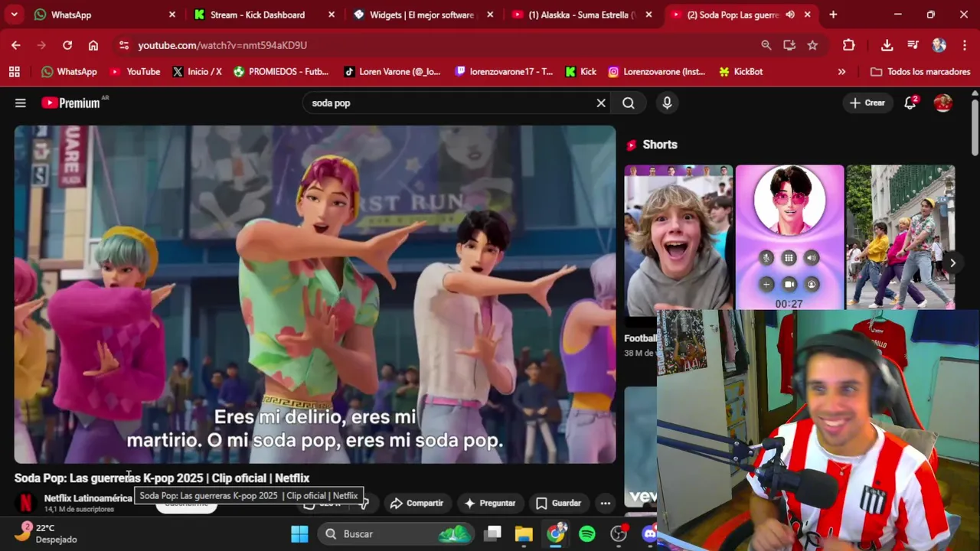980x551 pixels.
Task: Open the YouTube guide hamburger menu
Action: click(x=21, y=103)
